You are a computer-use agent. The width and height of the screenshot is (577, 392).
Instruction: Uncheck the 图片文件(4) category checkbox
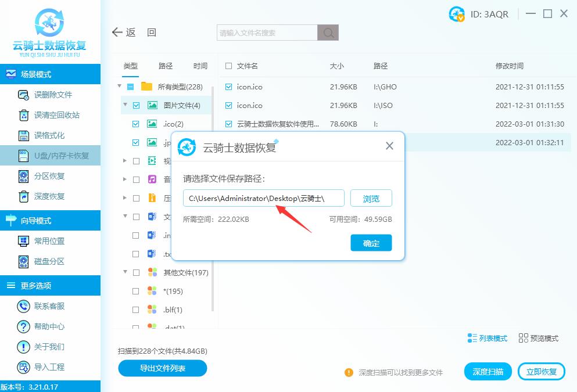[x=135, y=105]
